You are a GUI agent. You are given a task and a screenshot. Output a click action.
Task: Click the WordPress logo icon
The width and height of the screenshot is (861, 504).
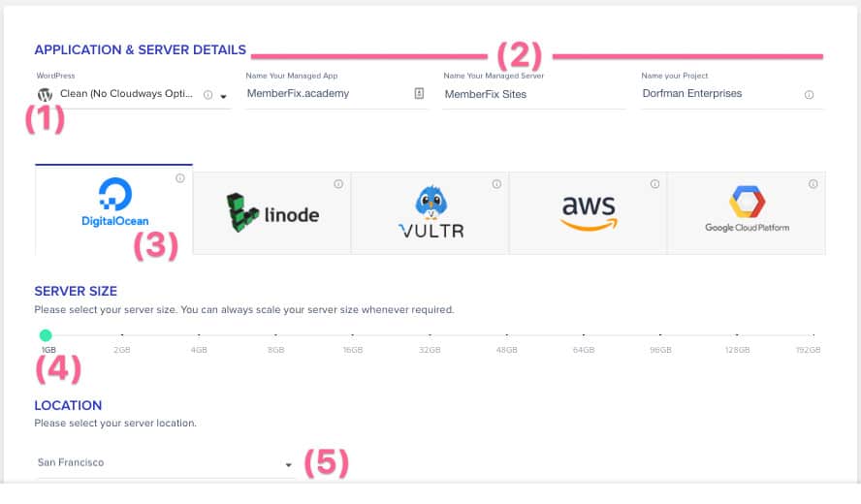tap(45, 95)
